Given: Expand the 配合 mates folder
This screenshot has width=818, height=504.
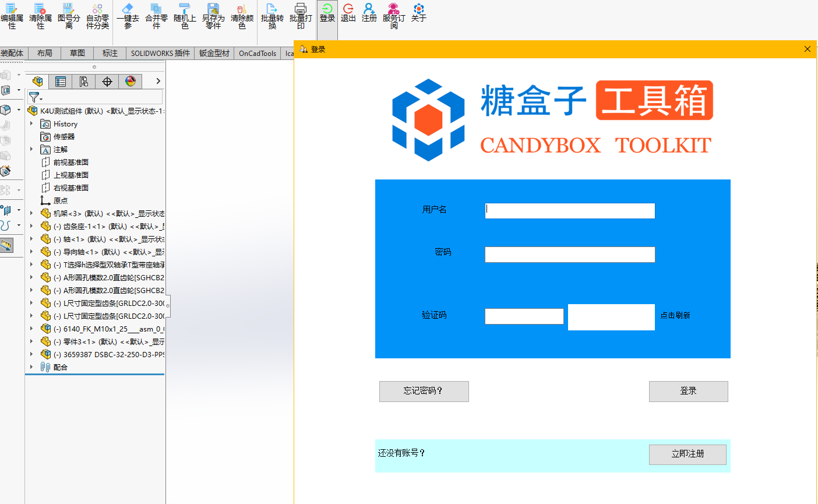Looking at the screenshot, I should pos(31,368).
